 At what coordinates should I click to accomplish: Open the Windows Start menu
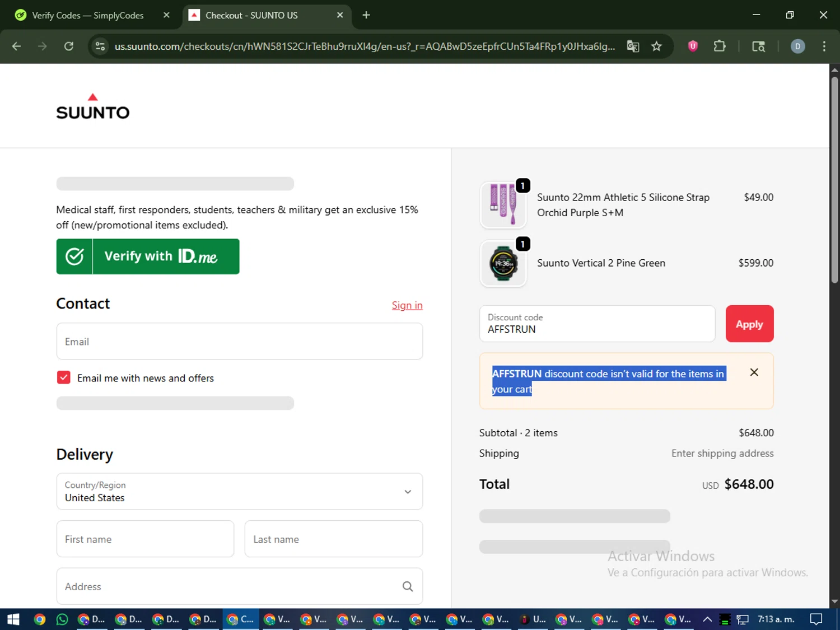coord(13,619)
